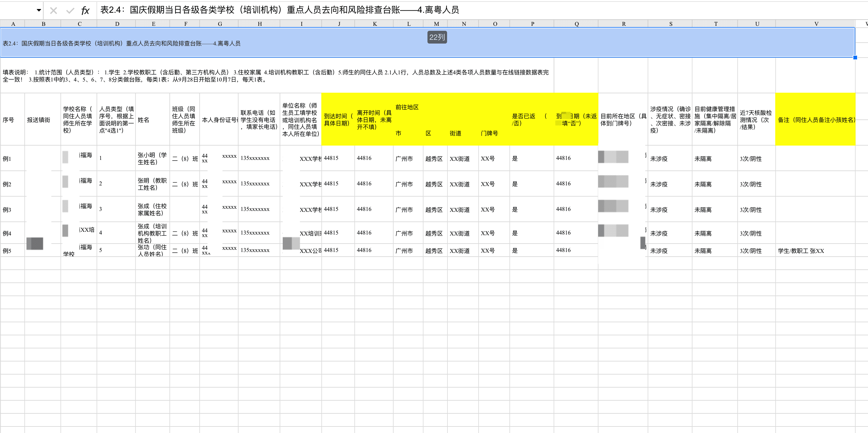
Task: Click the 例5 row serial cell
Action: 12,251
